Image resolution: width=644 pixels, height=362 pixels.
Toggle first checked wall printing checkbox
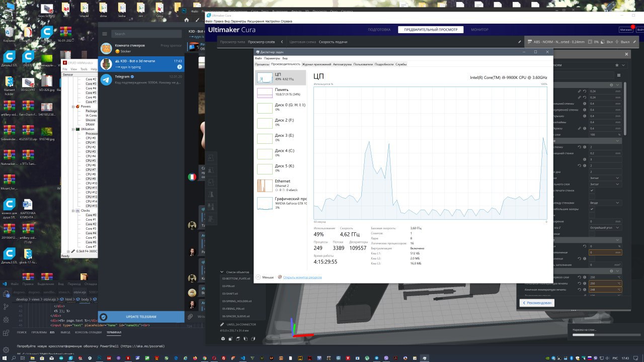click(x=592, y=190)
